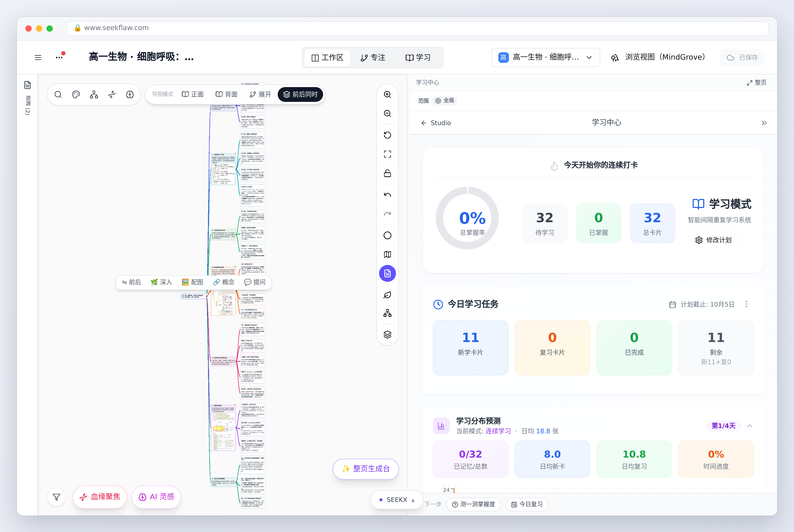Open the palette theme icon
This screenshot has width=794, height=532.
pos(76,95)
